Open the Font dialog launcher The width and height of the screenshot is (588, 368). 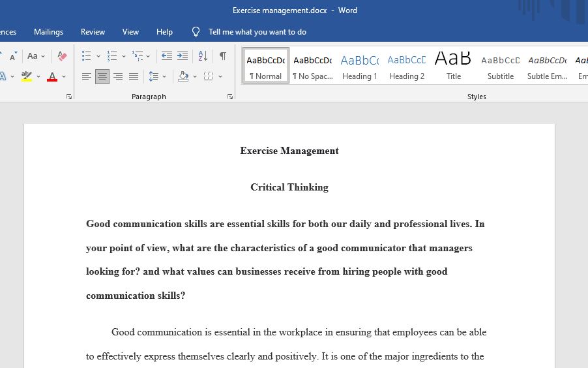[69, 97]
